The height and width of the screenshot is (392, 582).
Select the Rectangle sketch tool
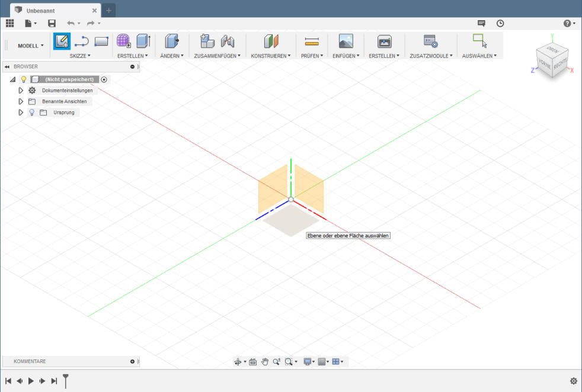(x=101, y=41)
